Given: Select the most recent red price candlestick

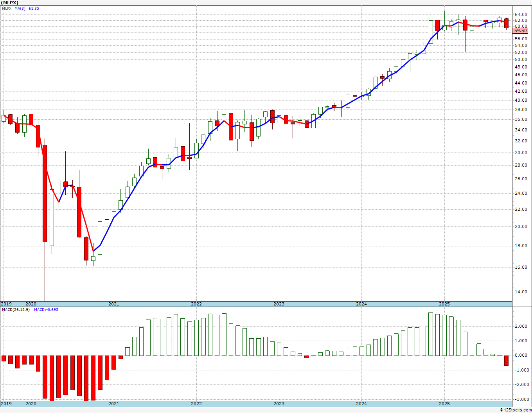Looking at the screenshot, I should 506,23.
